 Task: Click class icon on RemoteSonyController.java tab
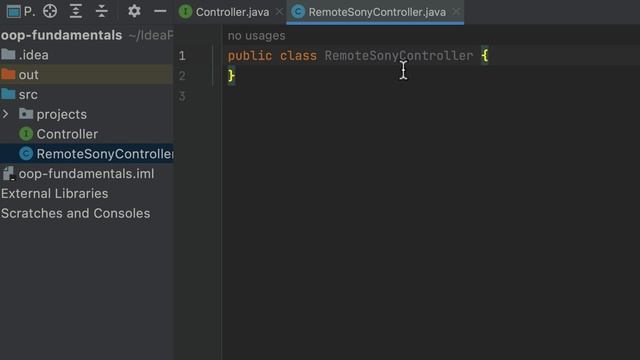click(x=298, y=11)
